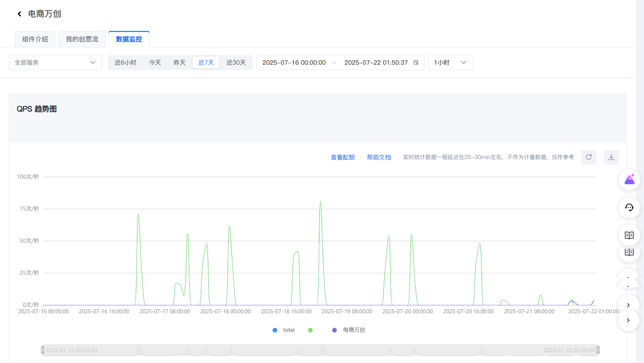Click the 查看配额 link
Image resolution: width=644 pixels, height=363 pixels.
(343, 158)
